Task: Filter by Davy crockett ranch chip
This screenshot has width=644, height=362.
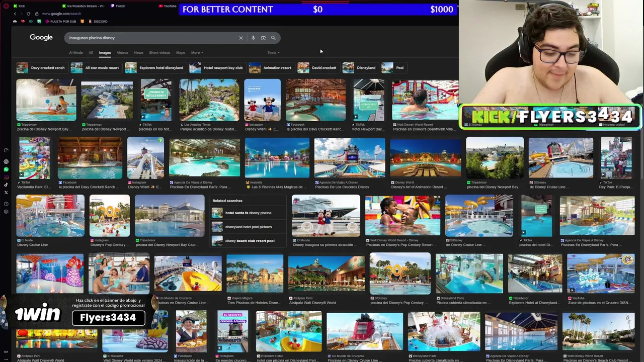Action: pos(41,68)
